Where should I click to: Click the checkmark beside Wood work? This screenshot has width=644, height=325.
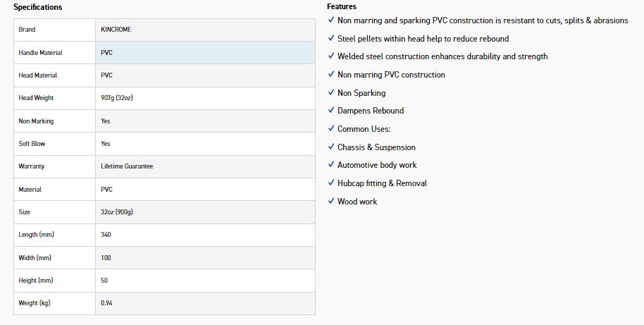(331, 201)
